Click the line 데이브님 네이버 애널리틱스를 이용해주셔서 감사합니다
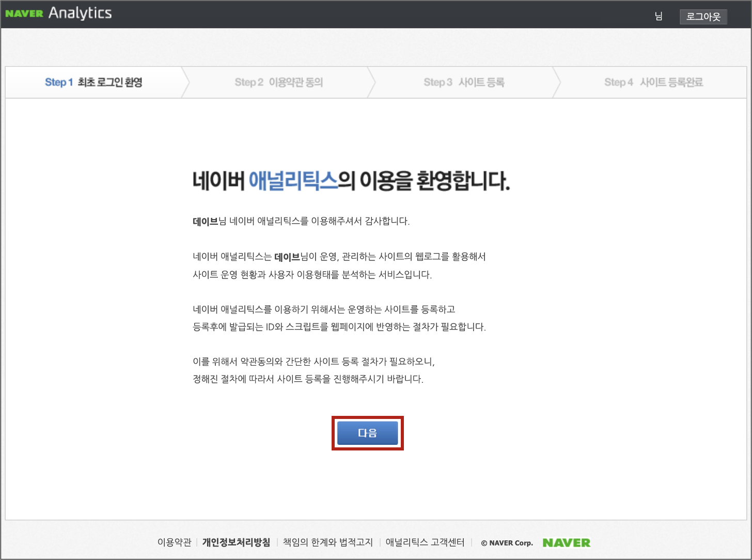The width and height of the screenshot is (752, 560). [x=301, y=221]
